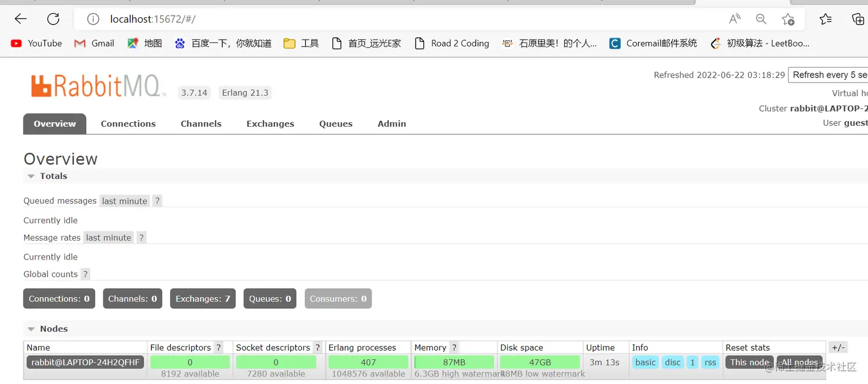The height and width of the screenshot is (384, 868).
Task: Click the Disk space 47GB bar
Action: click(x=540, y=362)
